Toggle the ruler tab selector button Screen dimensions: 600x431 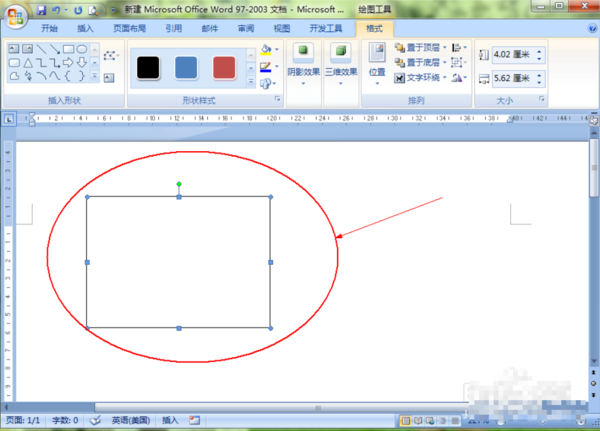tap(9, 119)
